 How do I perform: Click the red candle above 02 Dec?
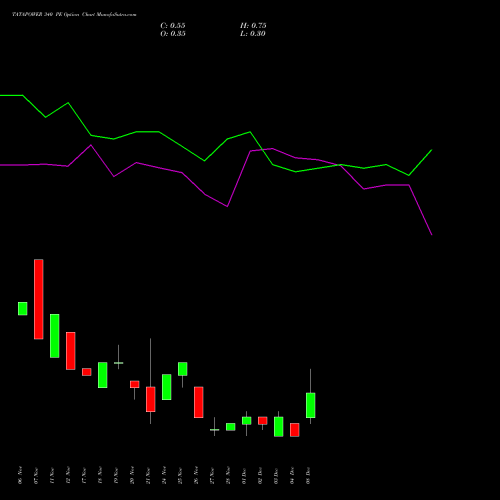[263, 420]
